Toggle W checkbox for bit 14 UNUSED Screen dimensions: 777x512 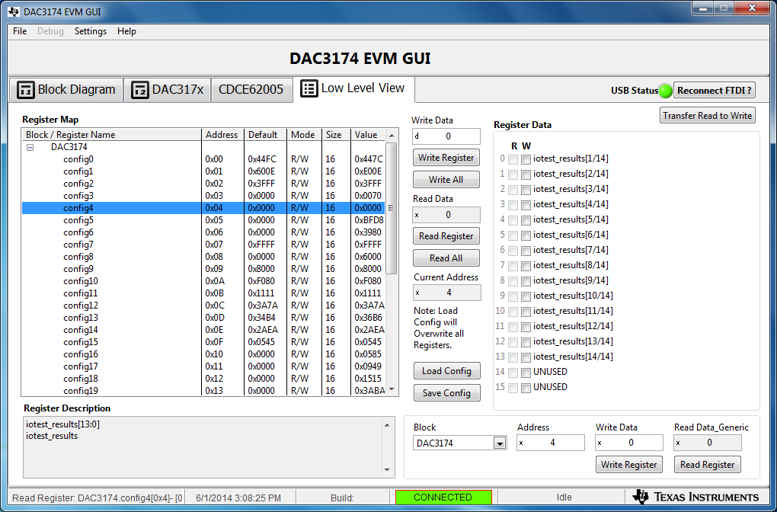[x=526, y=373]
